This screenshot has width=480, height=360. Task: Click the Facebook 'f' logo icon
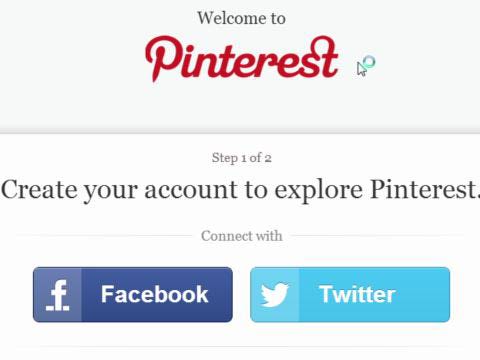pyautogui.click(x=58, y=295)
